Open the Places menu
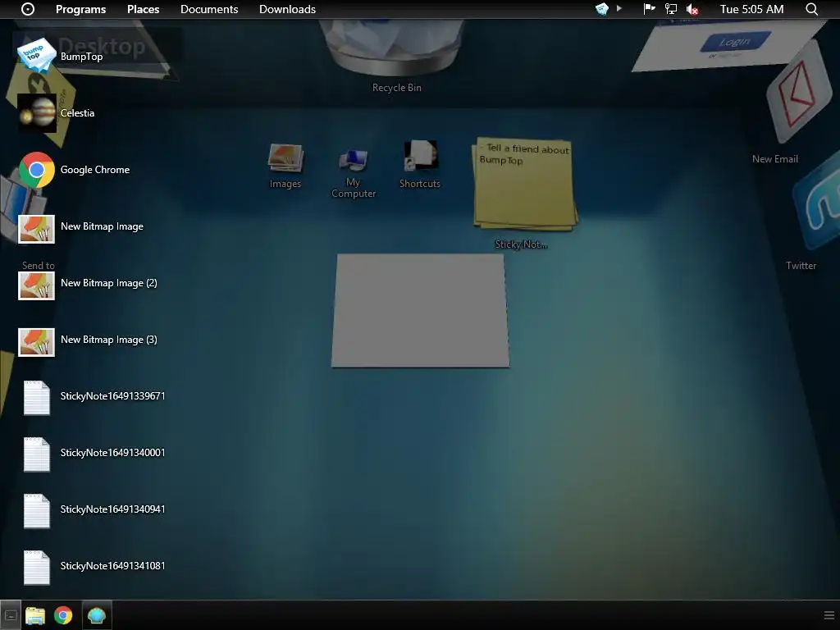This screenshot has height=630, width=840. click(x=143, y=9)
